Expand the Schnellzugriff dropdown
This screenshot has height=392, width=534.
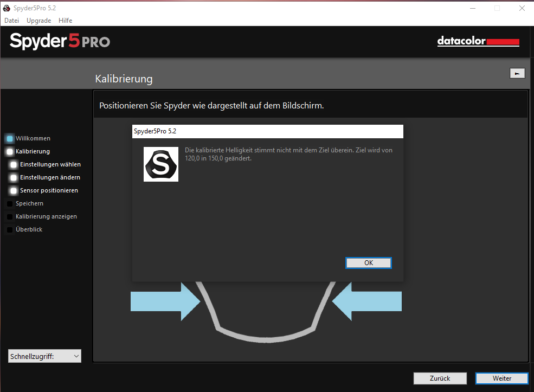[44, 356]
